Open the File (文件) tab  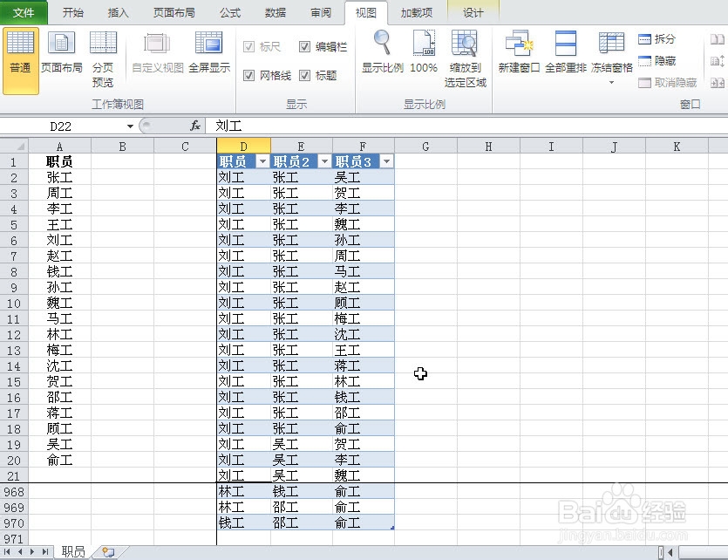[x=24, y=12]
